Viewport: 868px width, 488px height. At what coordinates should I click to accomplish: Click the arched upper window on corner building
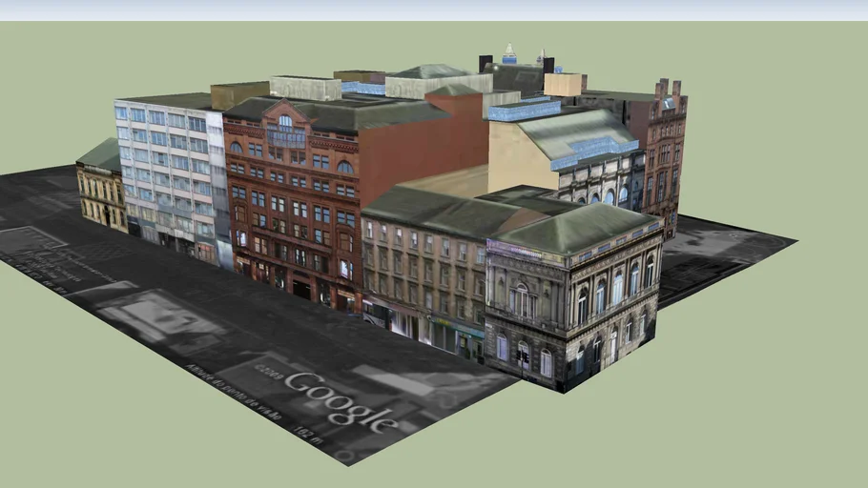pyautogui.click(x=520, y=298)
